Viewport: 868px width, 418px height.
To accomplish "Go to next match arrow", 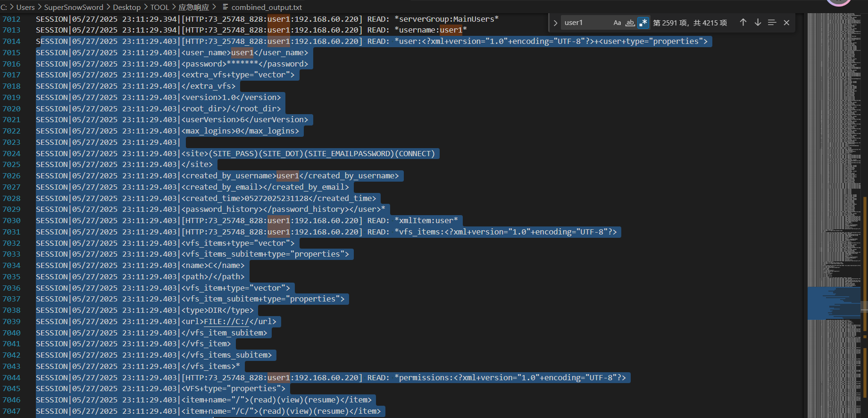I will coord(758,23).
